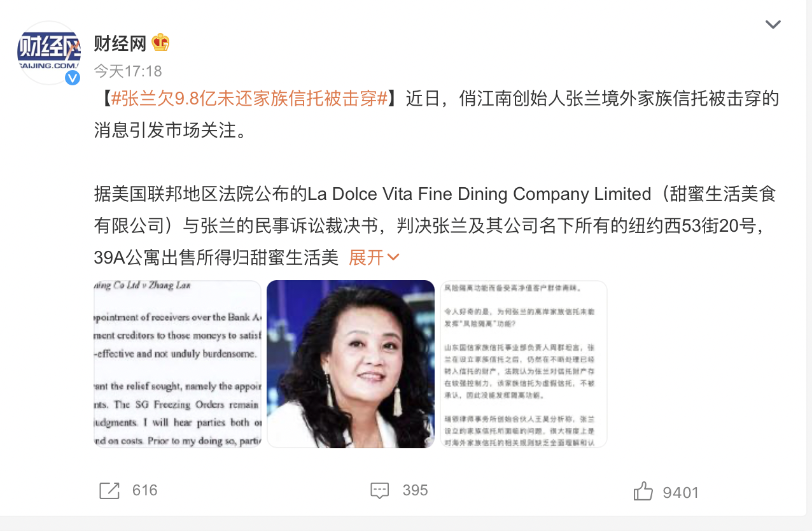Open the portrait photo of the woman

click(351, 364)
